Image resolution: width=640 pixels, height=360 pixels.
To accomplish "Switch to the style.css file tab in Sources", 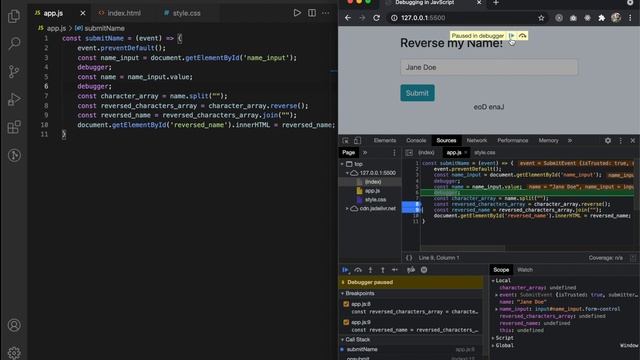I will click(485, 153).
